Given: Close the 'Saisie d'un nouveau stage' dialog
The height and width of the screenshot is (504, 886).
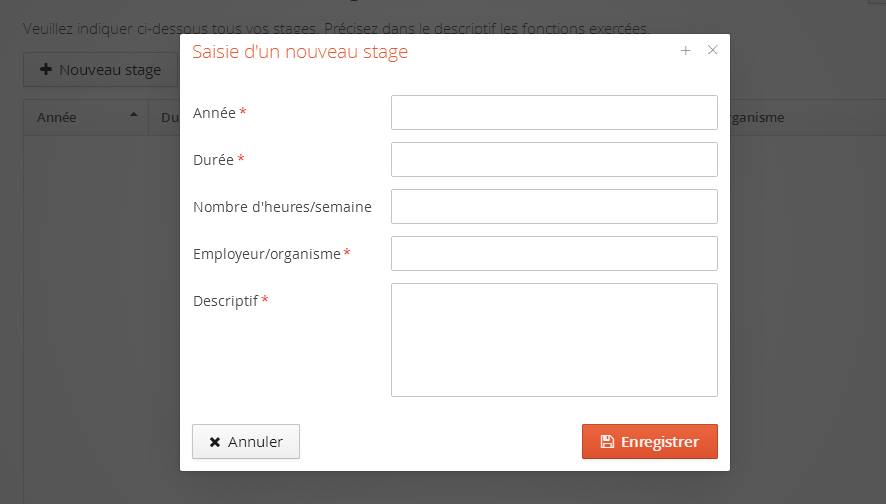Looking at the screenshot, I should (x=712, y=51).
